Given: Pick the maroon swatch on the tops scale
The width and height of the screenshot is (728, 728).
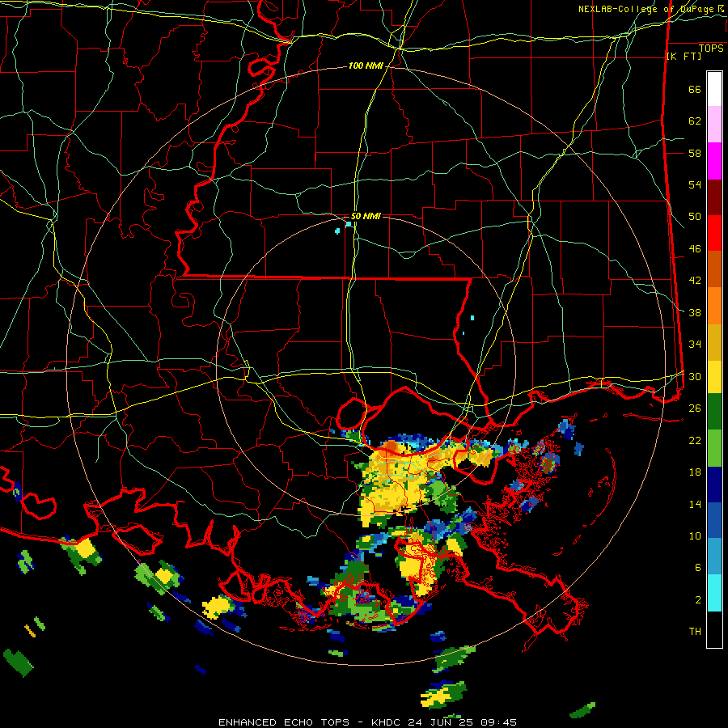Looking at the screenshot, I should click(x=714, y=197).
